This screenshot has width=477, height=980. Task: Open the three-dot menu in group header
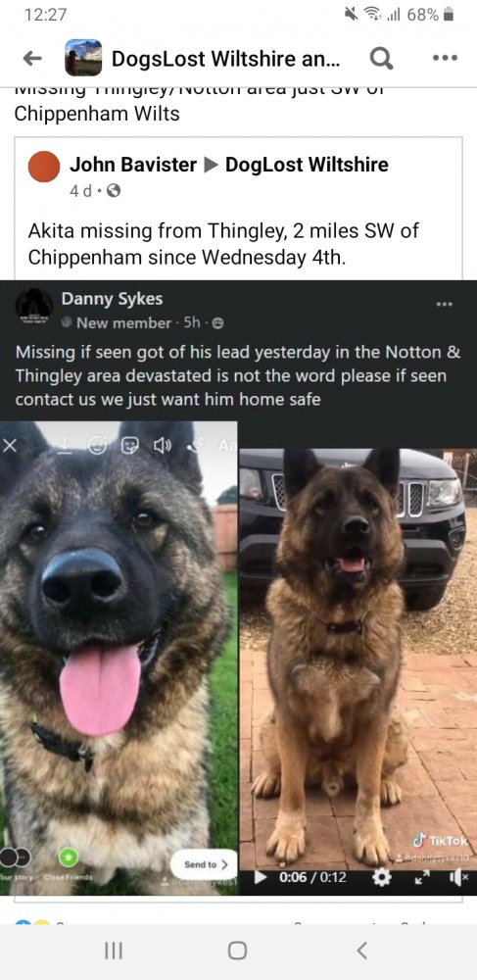[445, 58]
